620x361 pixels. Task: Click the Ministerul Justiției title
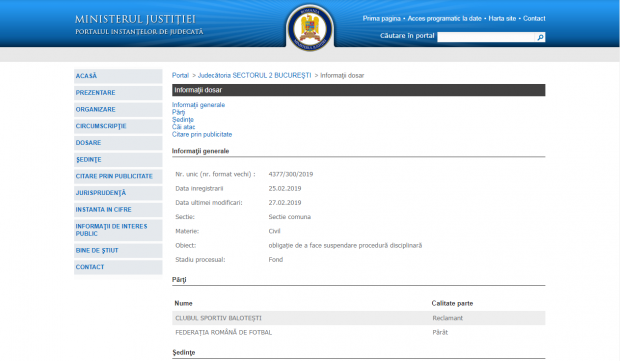click(x=135, y=19)
